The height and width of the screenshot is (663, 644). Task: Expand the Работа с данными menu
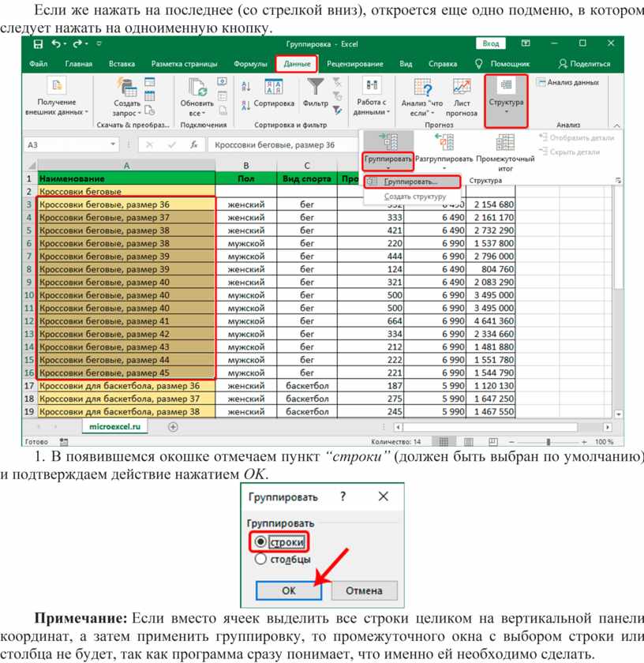pyautogui.click(x=372, y=96)
